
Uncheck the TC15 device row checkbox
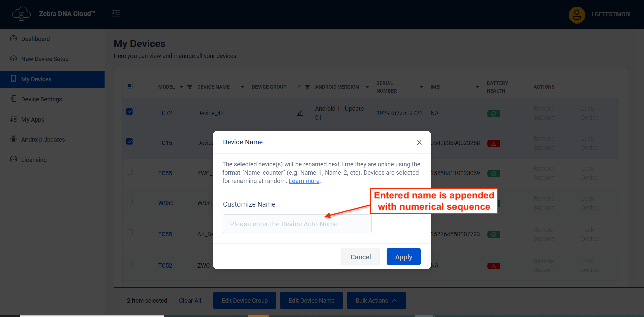pyautogui.click(x=129, y=141)
